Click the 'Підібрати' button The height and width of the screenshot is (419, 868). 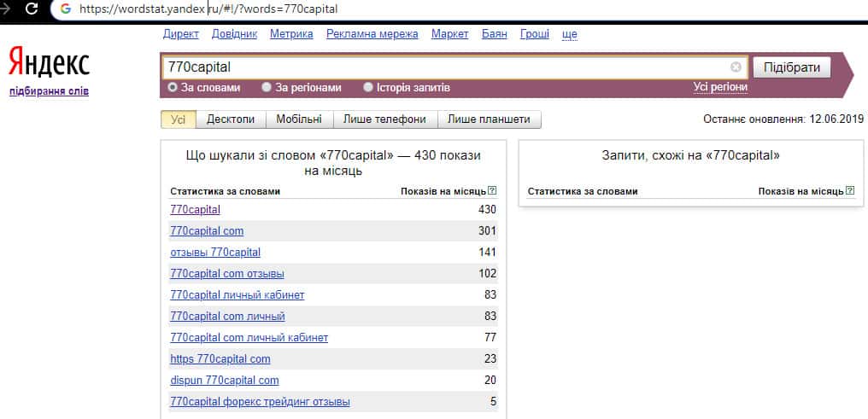[792, 67]
